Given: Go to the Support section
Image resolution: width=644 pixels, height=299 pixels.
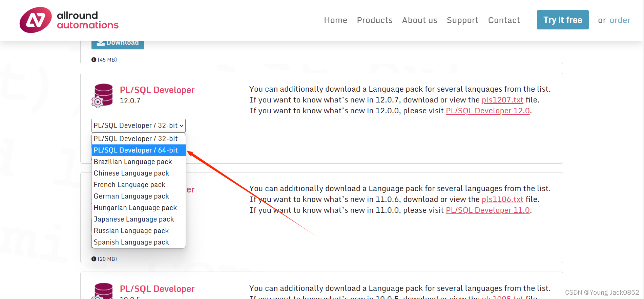Looking at the screenshot, I should point(462,20).
